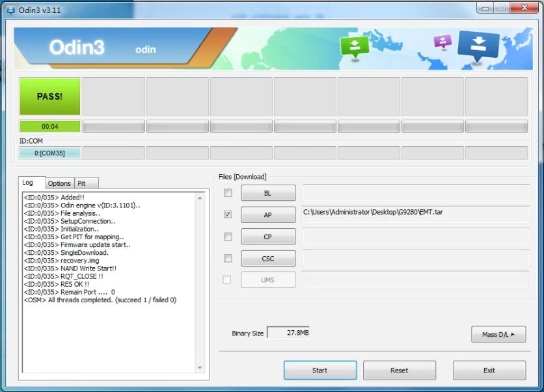This screenshot has width=544, height=392.
Task: Click the UMS button
Action: (x=268, y=280)
